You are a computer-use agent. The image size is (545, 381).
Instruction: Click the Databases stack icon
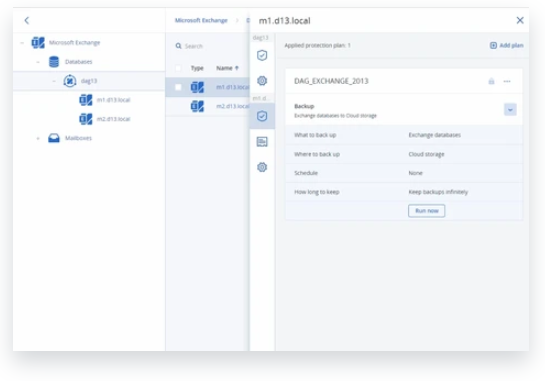point(54,62)
